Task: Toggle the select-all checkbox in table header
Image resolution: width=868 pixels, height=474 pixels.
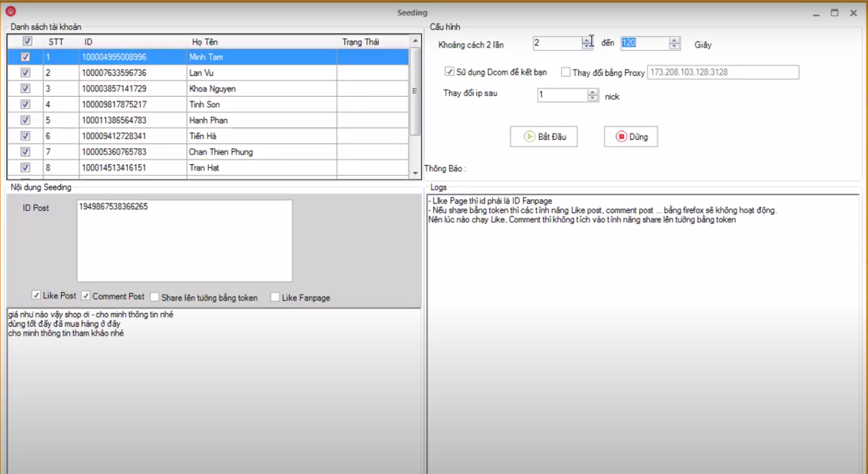Action: [27, 41]
